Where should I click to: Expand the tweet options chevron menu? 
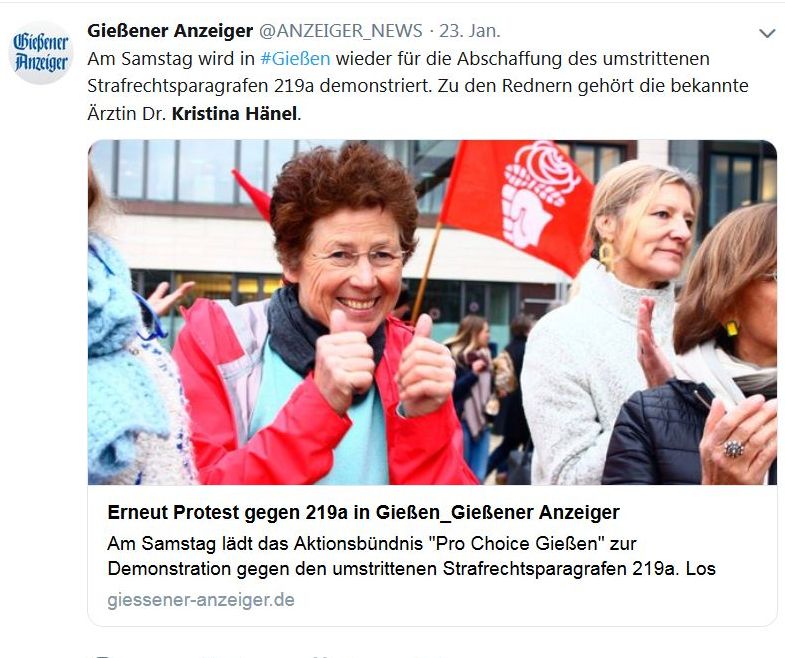point(767,34)
